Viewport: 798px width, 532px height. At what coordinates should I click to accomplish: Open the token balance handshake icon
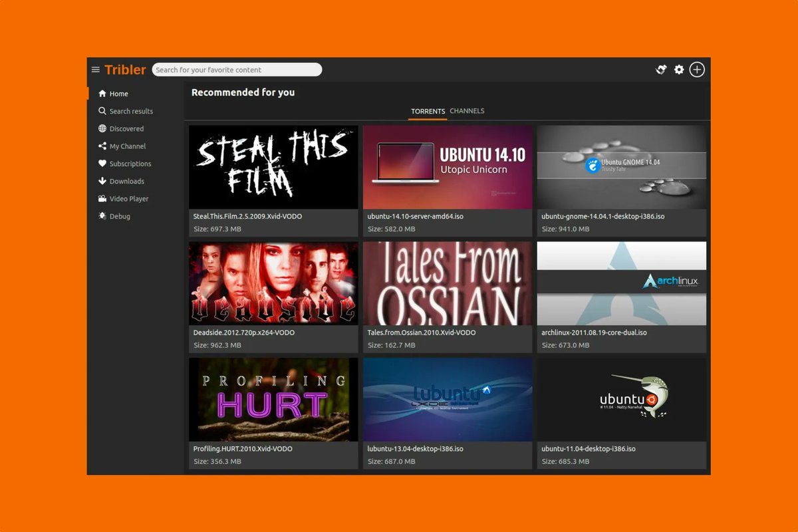click(x=661, y=70)
